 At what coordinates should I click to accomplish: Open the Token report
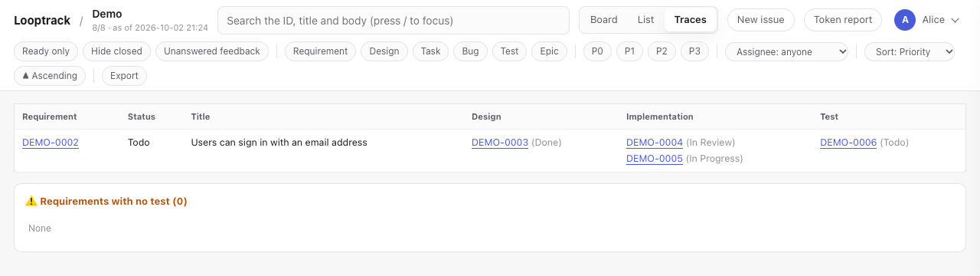click(842, 20)
